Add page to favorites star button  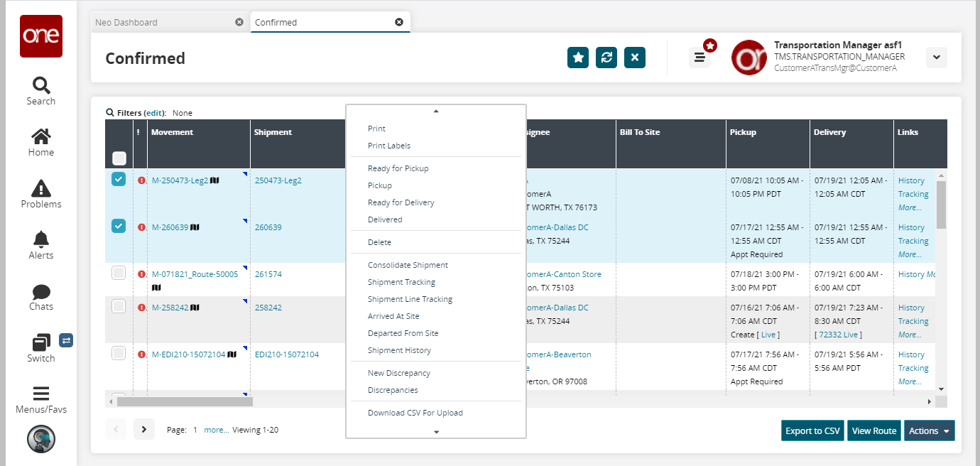578,58
